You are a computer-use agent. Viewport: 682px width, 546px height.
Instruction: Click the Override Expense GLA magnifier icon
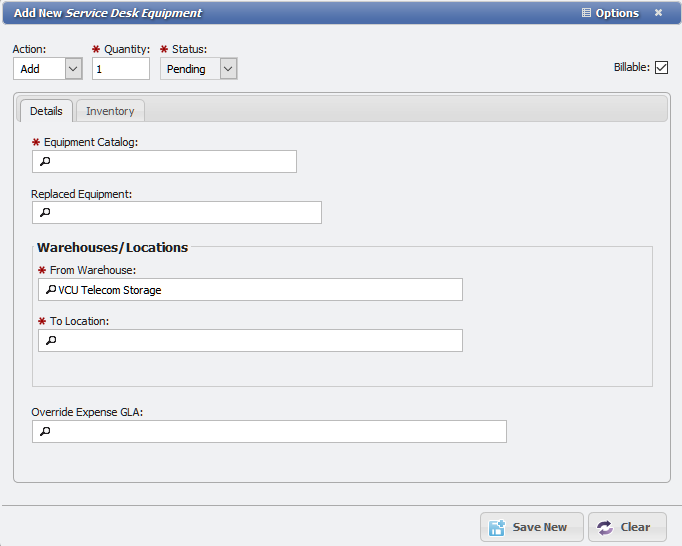(44, 432)
